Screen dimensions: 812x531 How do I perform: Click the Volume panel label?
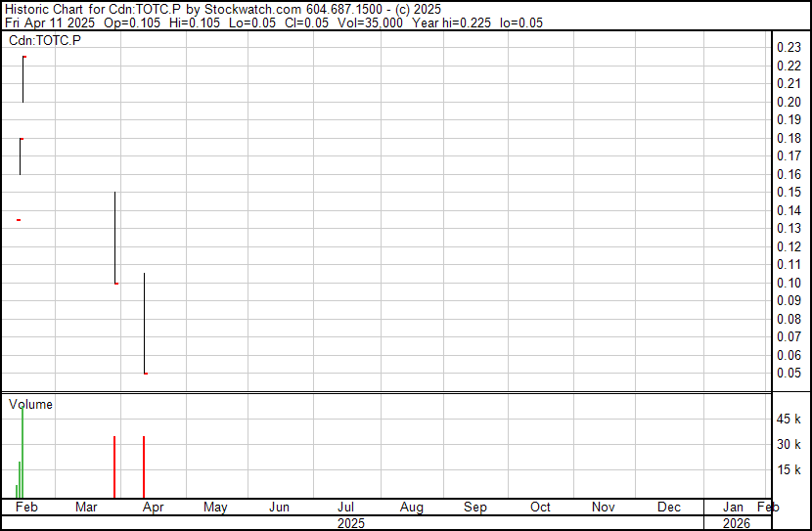tap(30, 404)
